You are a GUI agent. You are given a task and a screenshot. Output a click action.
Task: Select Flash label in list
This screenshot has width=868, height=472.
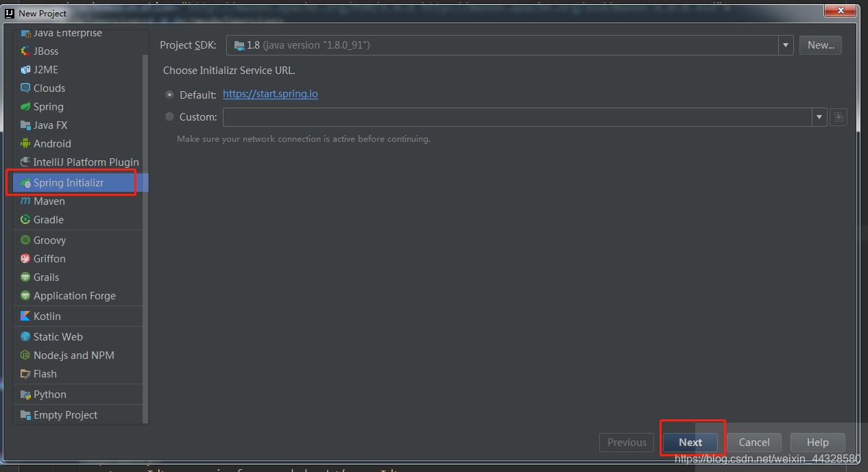tap(45, 374)
